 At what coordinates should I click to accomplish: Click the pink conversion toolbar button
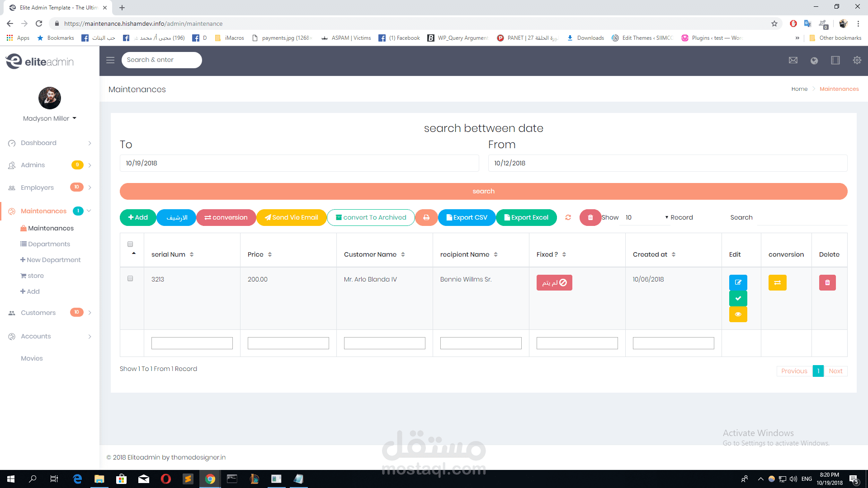(x=226, y=217)
